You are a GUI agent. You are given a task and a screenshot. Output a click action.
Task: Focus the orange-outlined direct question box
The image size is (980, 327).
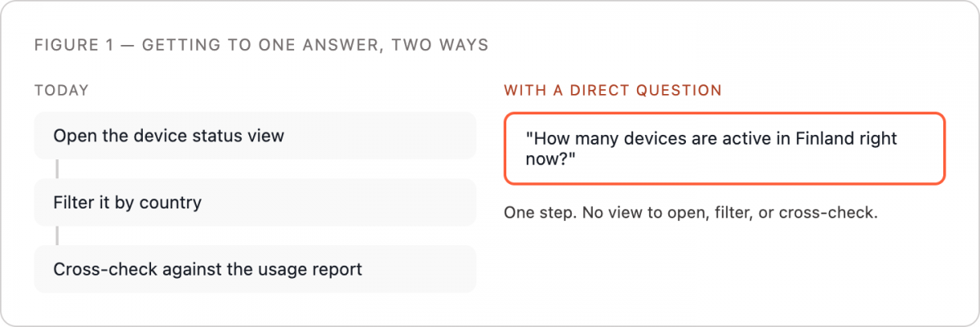pyautogui.click(x=724, y=148)
